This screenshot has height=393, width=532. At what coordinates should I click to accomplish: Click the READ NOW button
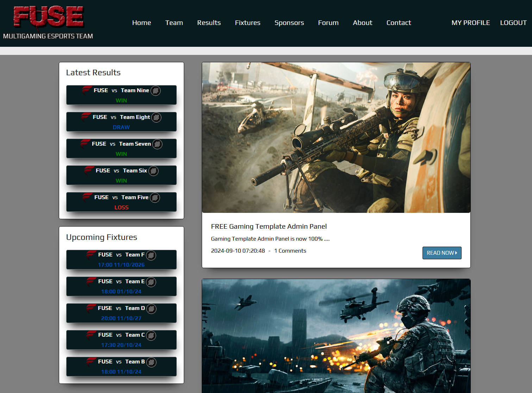442,253
